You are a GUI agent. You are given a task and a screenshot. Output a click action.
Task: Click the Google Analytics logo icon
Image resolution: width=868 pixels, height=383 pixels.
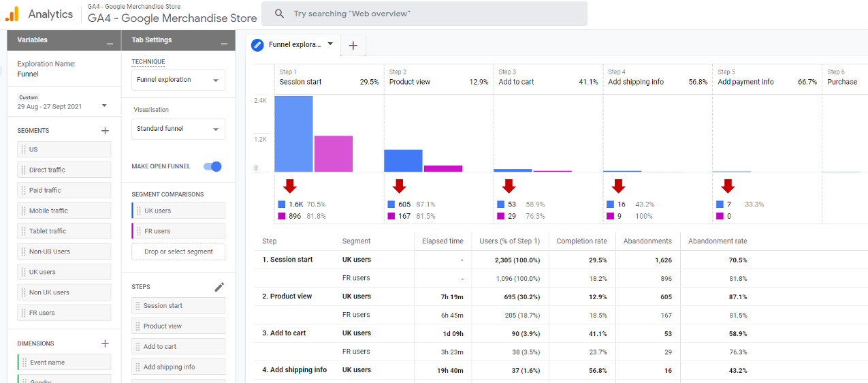coord(12,14)
